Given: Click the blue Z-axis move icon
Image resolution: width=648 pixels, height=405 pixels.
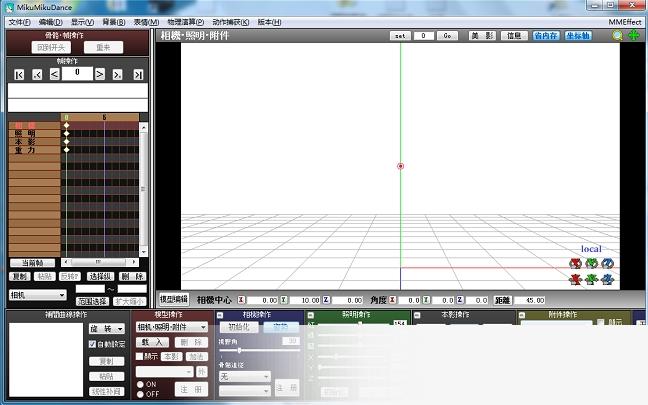Looking at the screenshot, I should tap(608, 279).
